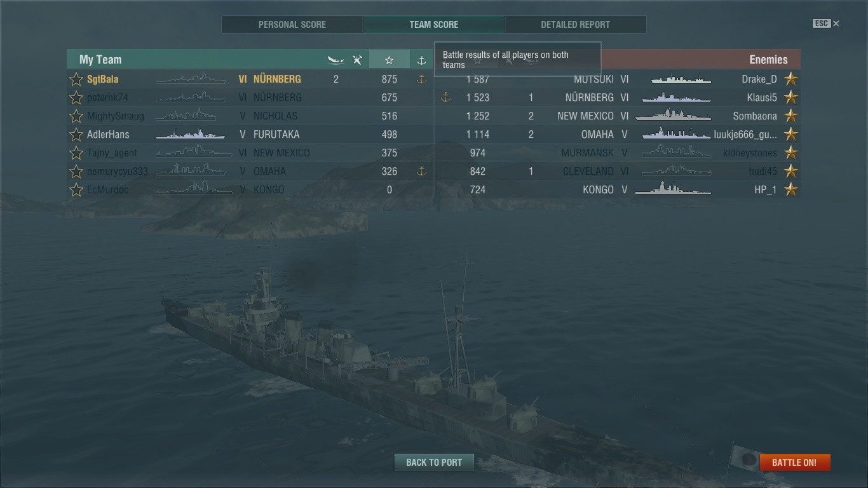868x488 pixels.
Task: Toggle the star next to peterhk74
Action: point(76,98)
